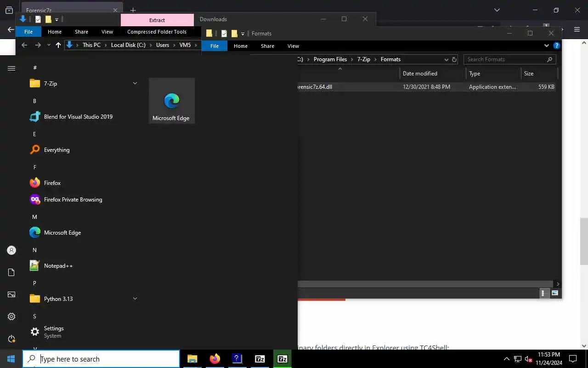Show hidden system tray icons
588x368 pixels.
[x=506, y=359]
